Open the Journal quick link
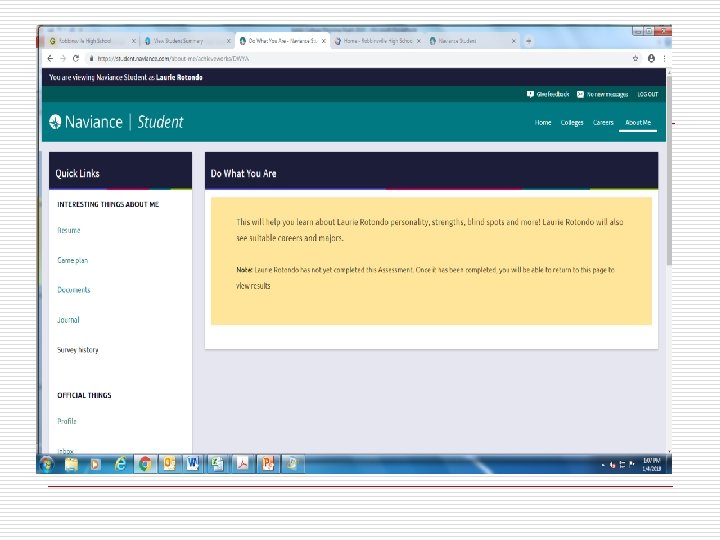 tap(68, 320)
